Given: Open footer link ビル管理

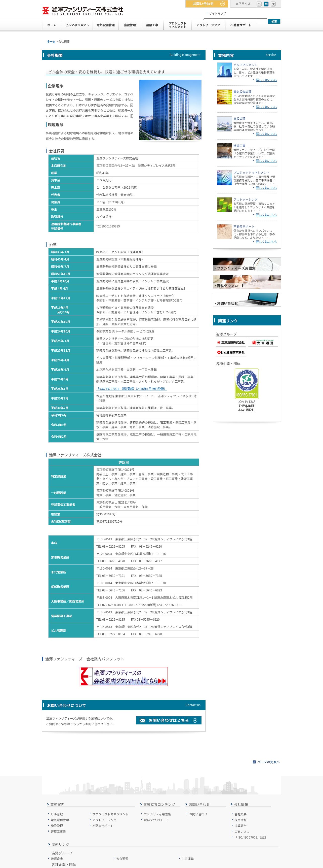Looking at the screenshot, I should (x=57, y=814).
